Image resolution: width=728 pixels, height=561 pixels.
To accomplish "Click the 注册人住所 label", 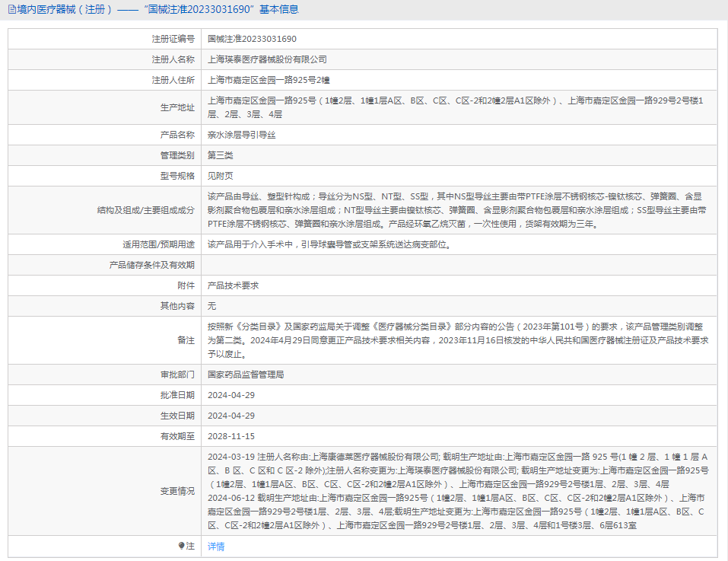I will click(x=173, y=80).
